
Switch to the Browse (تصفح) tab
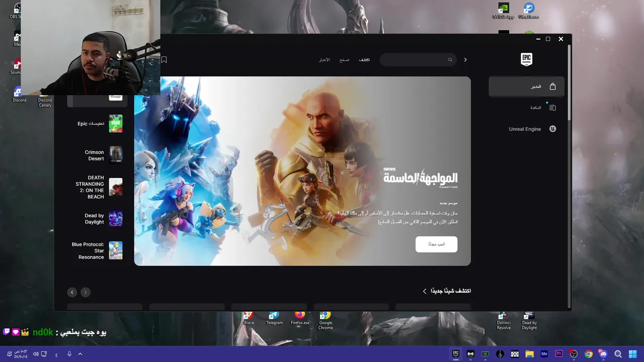coord(344,60)
